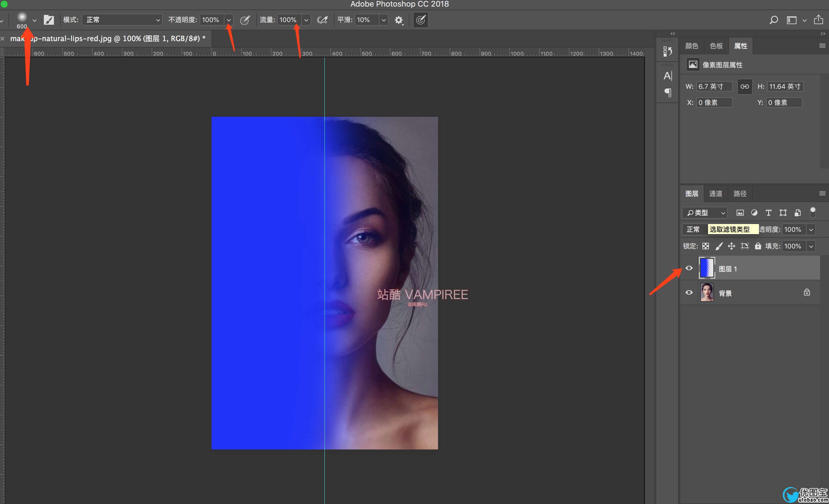
Task: Open the layer blend mode 正常 dropdown
Action: pyautogui.click(x=695, y=229)
